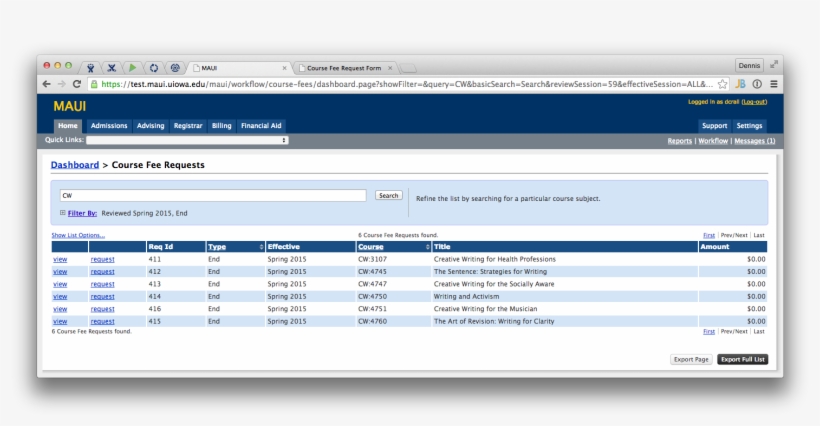The width and height of the screenshot is (820, 426).
Task: Expand the Filter By plus icon
Action: click(x=63, y=213)
